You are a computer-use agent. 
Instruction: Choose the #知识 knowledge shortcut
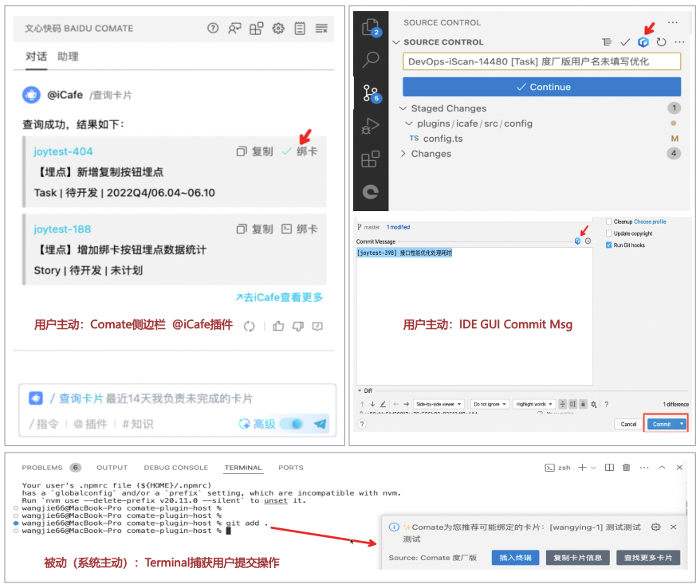138,424
